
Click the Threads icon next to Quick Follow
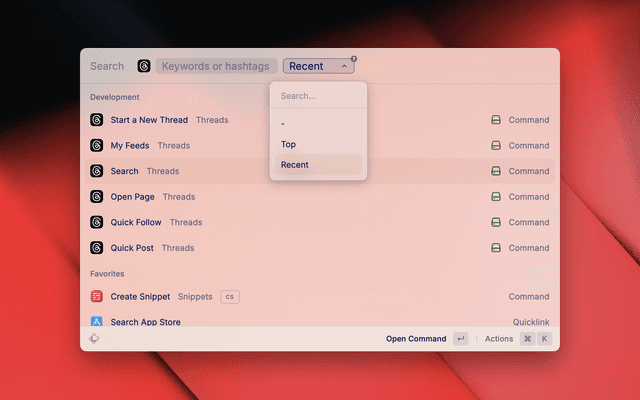[97, 222]
